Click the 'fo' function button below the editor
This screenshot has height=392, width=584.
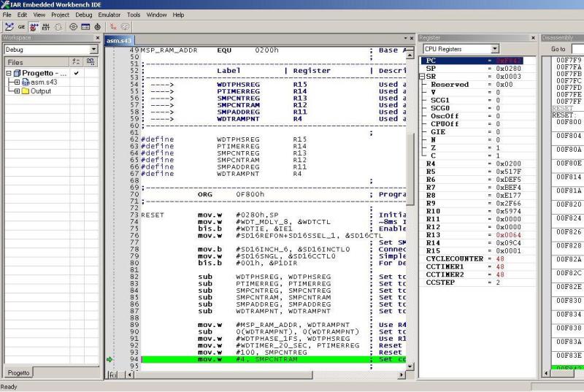pyautogui.click(x=112, y=375)
